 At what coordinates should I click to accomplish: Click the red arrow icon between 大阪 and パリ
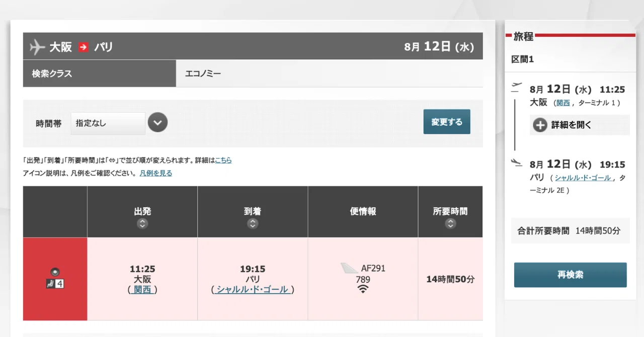point(84,47)
